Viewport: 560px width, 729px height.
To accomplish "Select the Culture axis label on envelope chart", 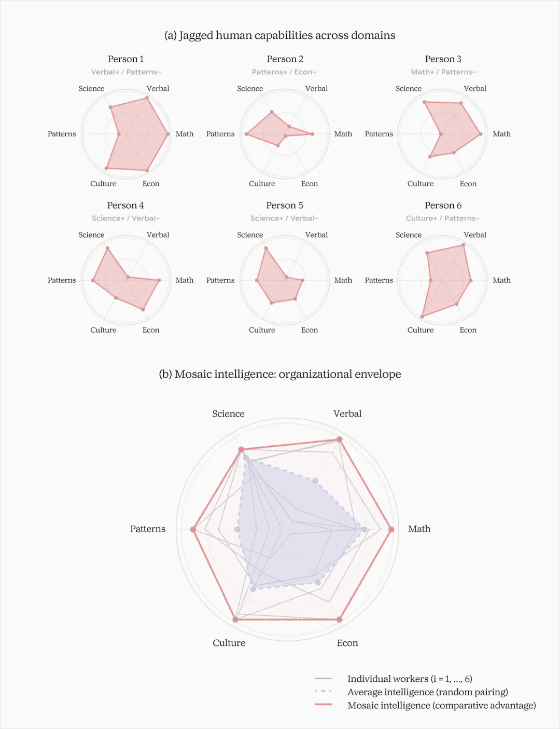I will [x=229, y=643].
